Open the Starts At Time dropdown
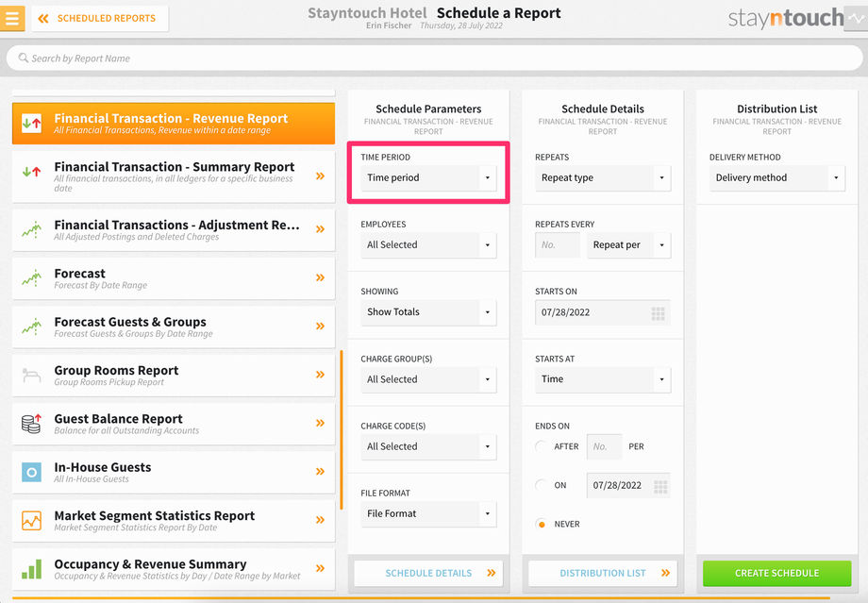 (x=603, y=379)
